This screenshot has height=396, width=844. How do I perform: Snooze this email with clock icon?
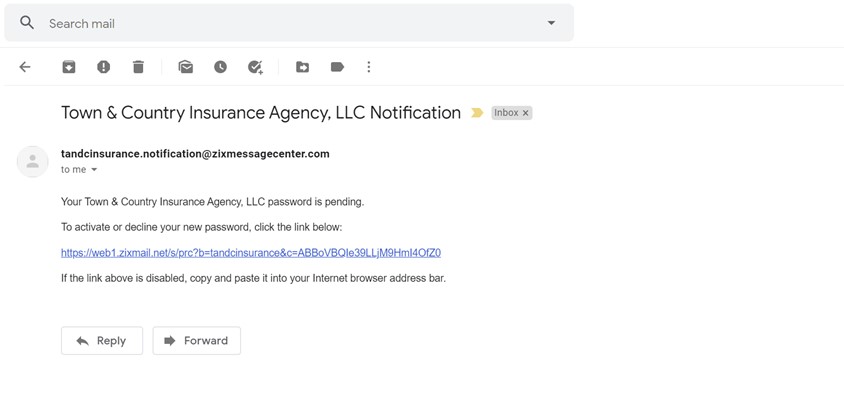(220, 67)
